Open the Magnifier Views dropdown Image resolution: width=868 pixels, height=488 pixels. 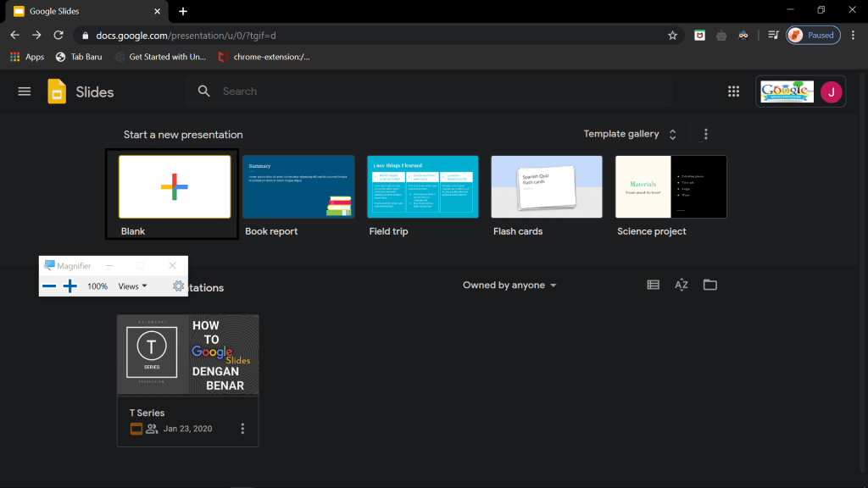pos(132,286)
